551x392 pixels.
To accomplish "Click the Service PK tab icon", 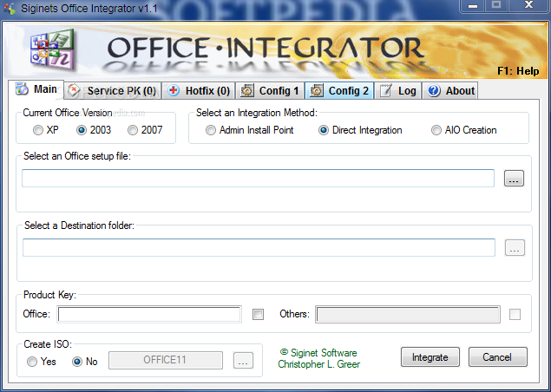I will [x=74, y=90].
